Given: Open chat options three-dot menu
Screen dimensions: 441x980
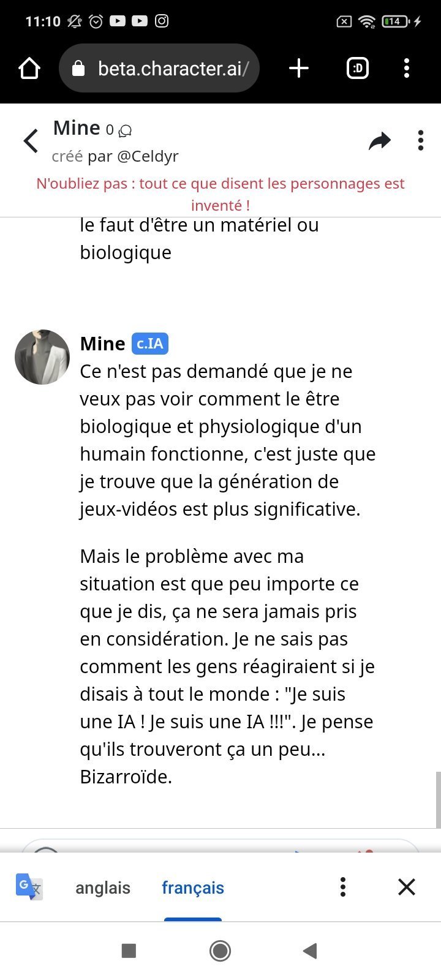Looking at the screenshot, I should tap(420, 140).
